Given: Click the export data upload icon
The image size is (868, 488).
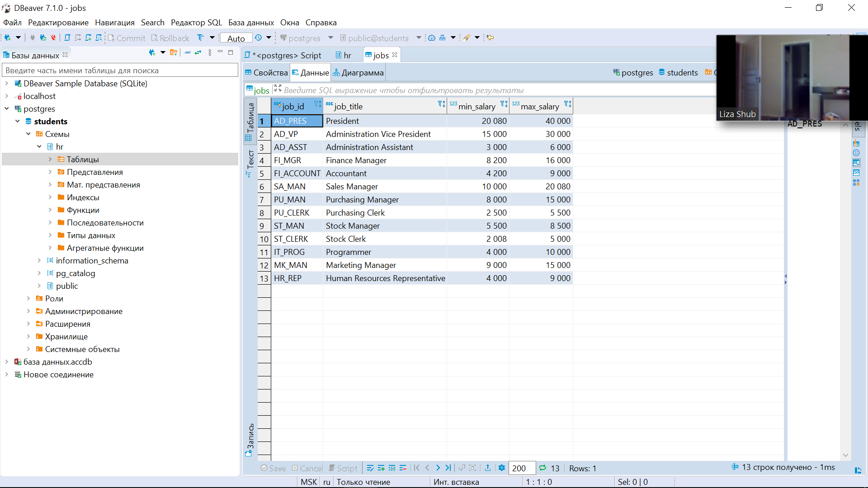Looking at the screenshot, I should (488, 468).
